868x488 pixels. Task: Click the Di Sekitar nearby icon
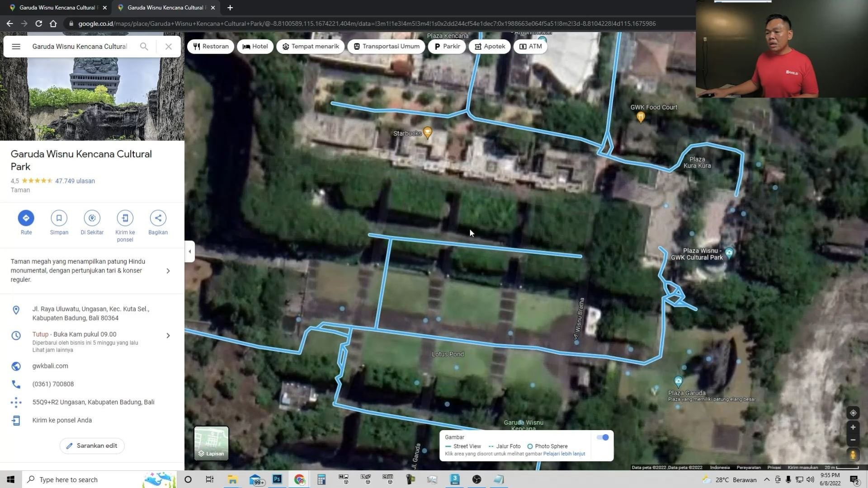(92, 218)
